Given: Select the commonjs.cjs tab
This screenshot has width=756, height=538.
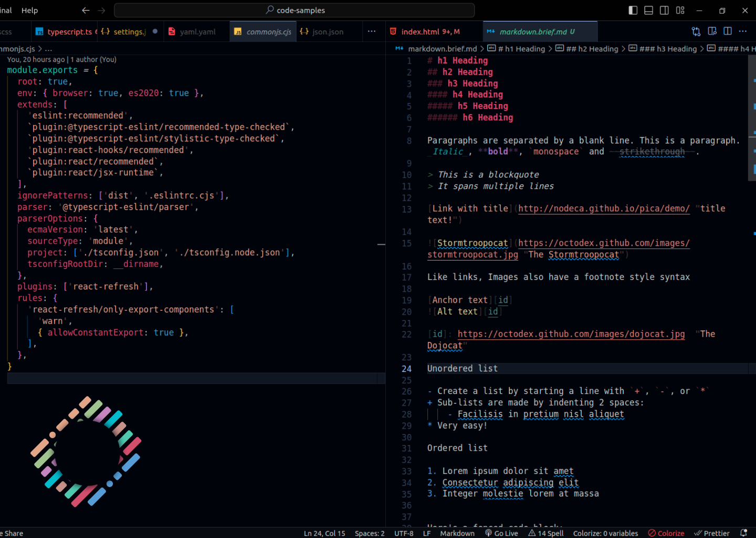Looking at the screenshot, I should [264, 32].
